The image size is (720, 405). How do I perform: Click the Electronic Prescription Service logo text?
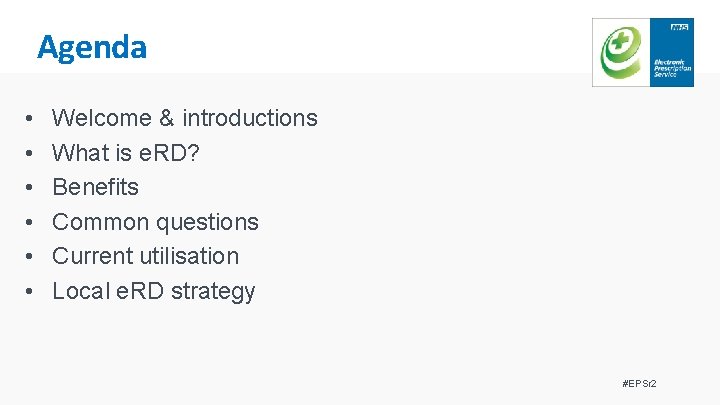coord(669,67)
